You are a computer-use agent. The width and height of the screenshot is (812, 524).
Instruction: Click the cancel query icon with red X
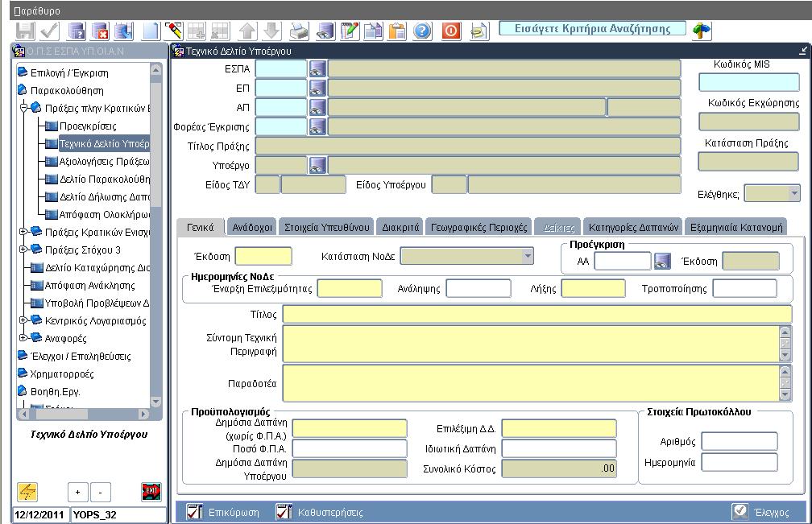click(x=100, y=31)
